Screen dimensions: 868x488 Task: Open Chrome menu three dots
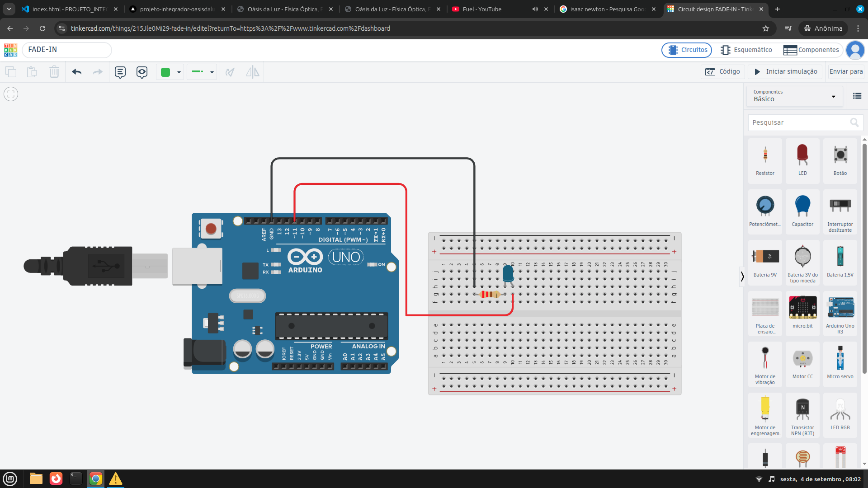(858, 28)
